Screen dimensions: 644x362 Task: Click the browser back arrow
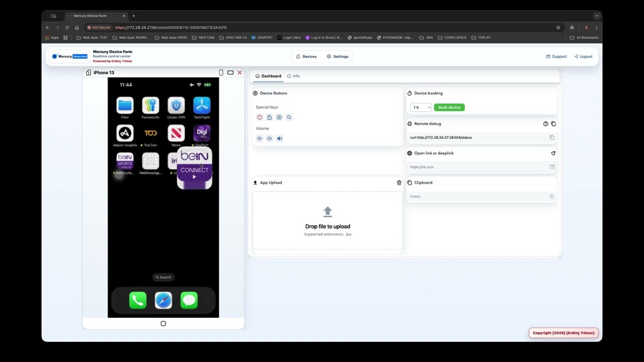pyautogui.click(x=47, y=27)
